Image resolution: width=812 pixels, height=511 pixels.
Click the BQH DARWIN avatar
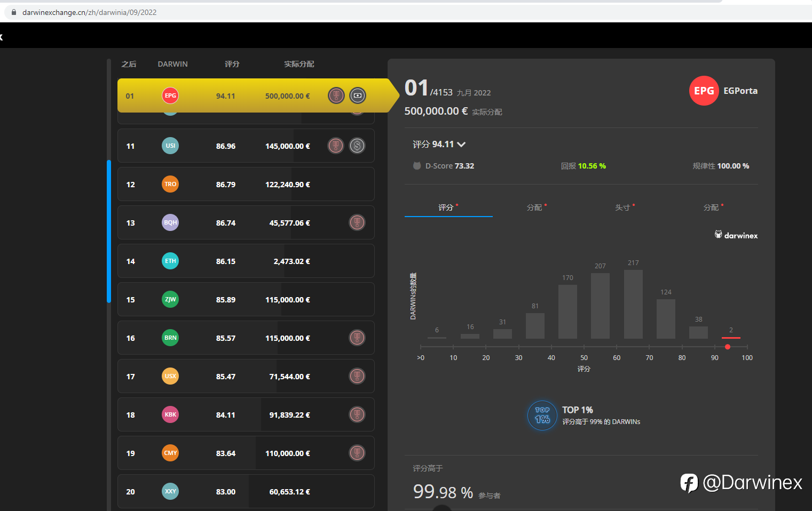tap(170, 222)
